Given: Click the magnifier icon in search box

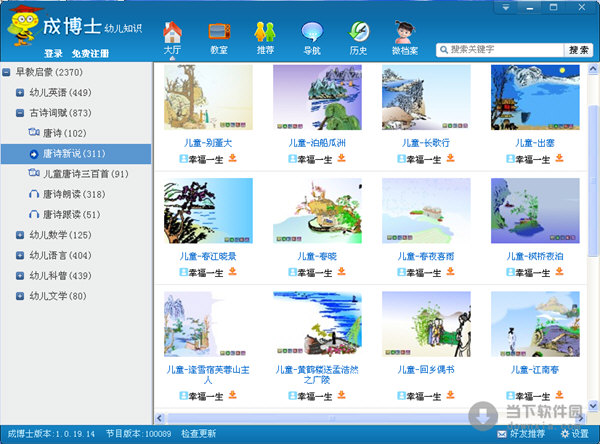Looking at the screenshot, I should pyautogui.click(x=444, y=50).
